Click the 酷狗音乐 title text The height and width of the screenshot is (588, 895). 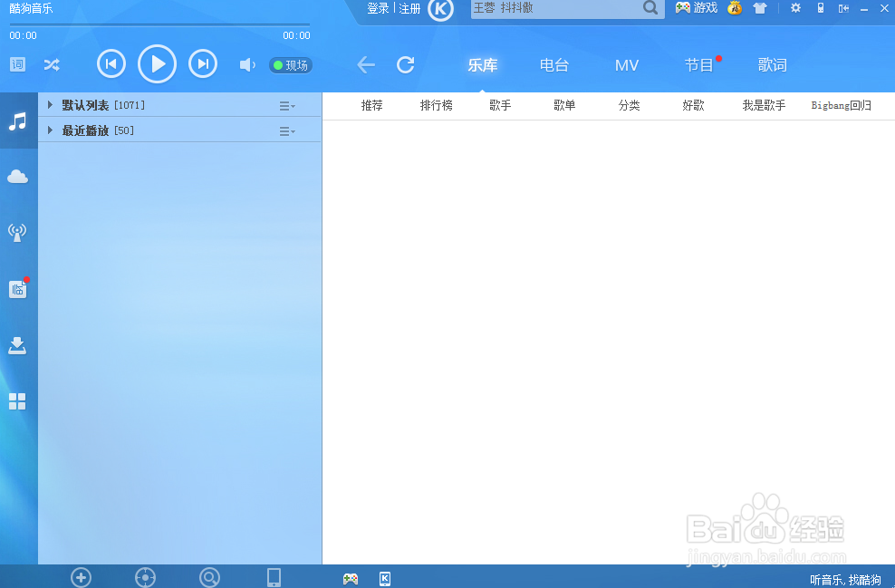point(31,8)
